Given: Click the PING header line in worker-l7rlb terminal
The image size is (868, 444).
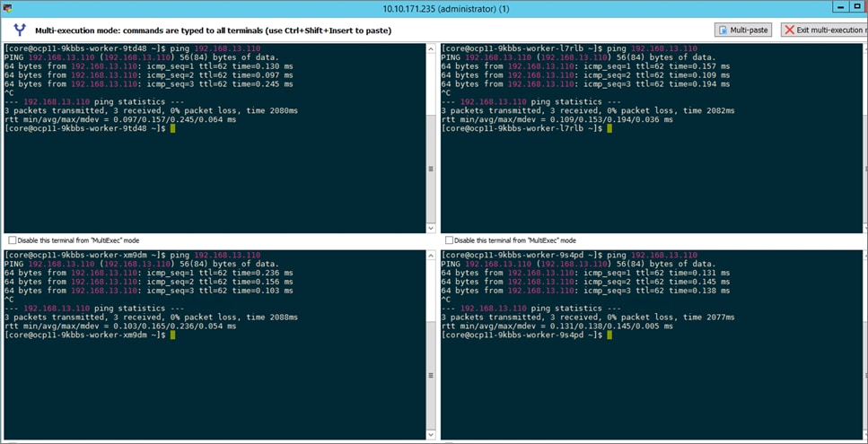Looking at the screenshot, I should (x=578, y=57).
